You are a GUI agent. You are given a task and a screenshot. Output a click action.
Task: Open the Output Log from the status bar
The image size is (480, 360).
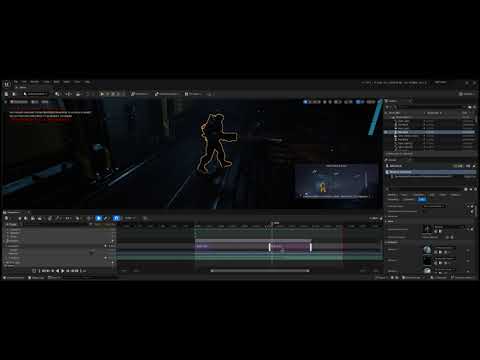[36, 277]
